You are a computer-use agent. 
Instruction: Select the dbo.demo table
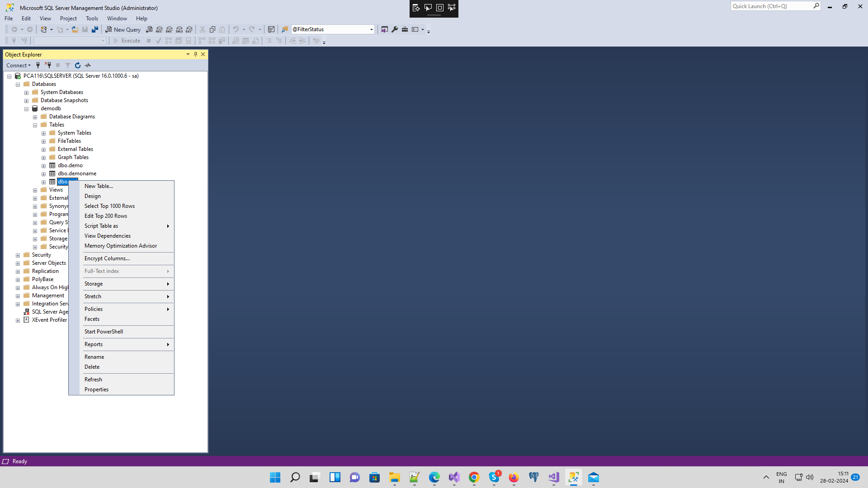[x=70, y=165]
